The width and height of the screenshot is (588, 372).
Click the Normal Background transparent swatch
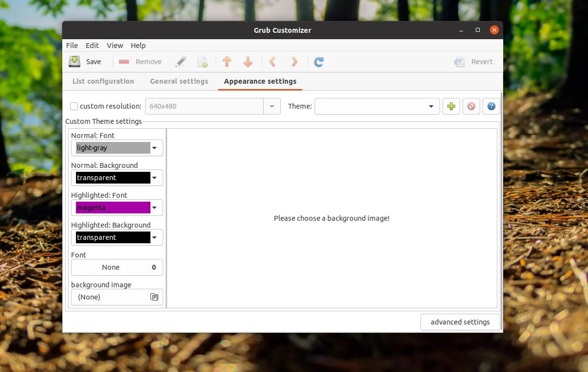tap(113, 178)
